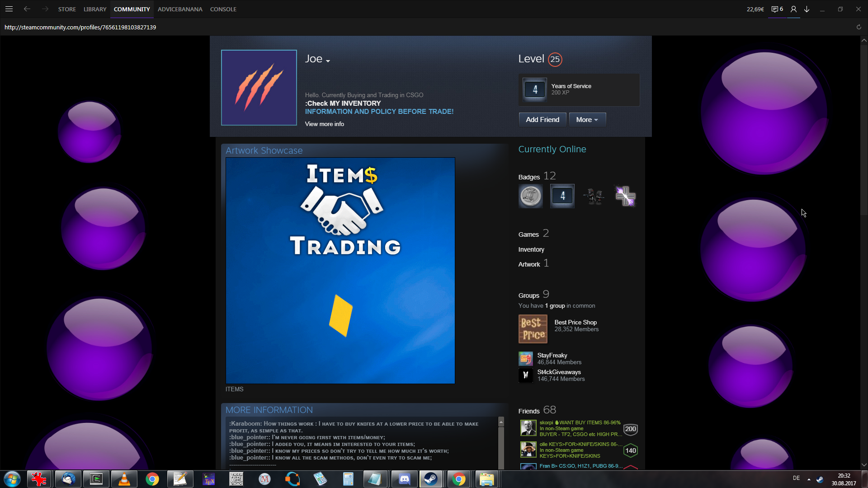Screen dimensions: 868x488
Task: Open the StayFreaky group avatar
Action: point(525,359)
